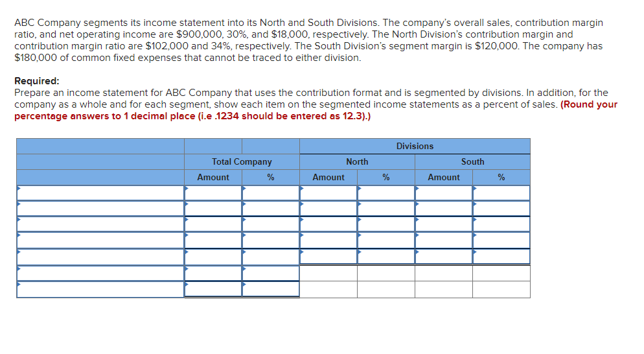Click first row North Amount cell
Viewport: 644px width, 354px height.
pyautogui.click(x=328, y=193)
